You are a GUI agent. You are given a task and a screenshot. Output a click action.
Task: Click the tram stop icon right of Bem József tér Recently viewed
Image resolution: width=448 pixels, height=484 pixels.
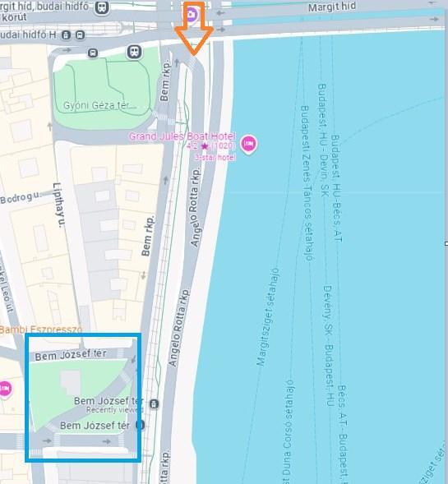tap(154, 403)
